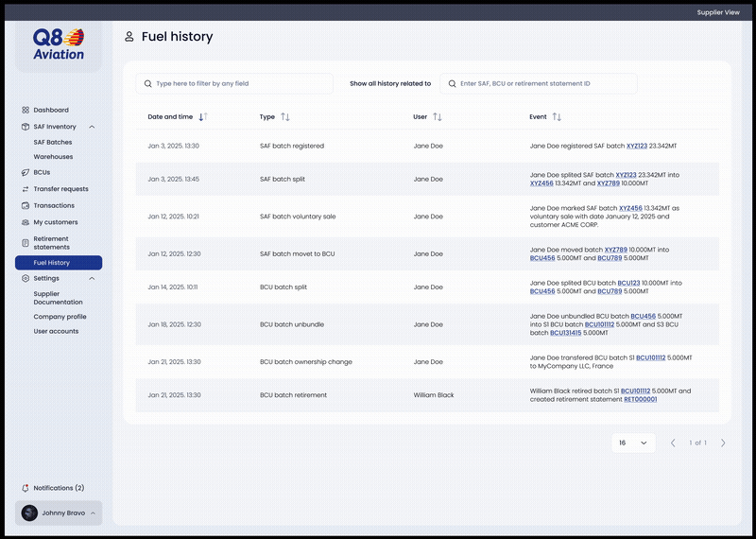Focus the SAF, BCU or retirement ID input
The image size is (756, 539).
point(539,84)
